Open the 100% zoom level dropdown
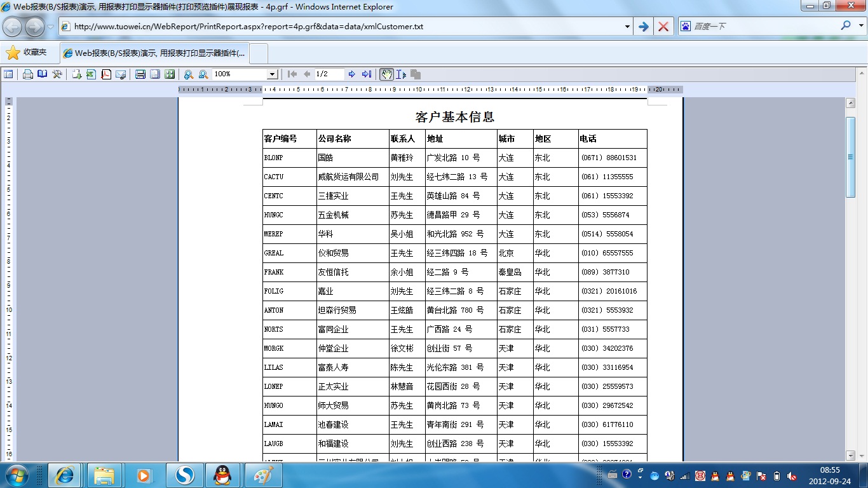Screen dimensions: 868x488 pyautogui.click(x=272, y=74)
